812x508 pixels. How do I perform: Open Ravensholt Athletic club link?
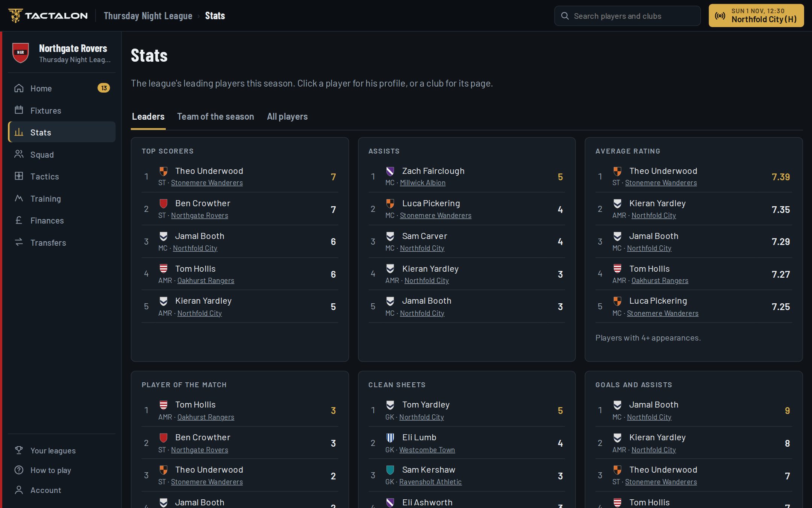click(x=430, y=482)
